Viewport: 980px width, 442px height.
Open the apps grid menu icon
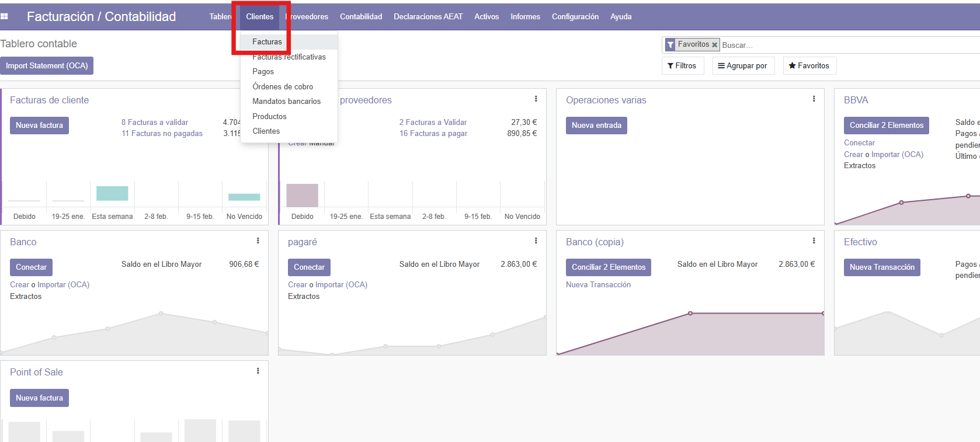point(5,17)
